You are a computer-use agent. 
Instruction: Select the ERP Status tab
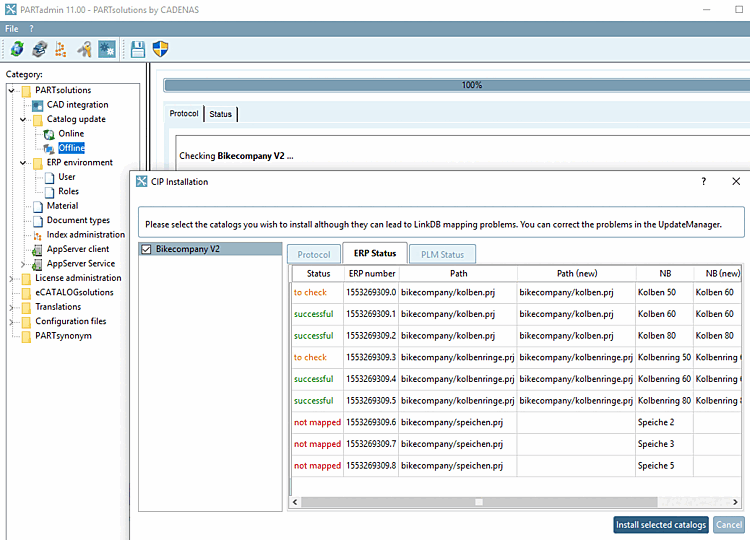(x=375, y=253)
